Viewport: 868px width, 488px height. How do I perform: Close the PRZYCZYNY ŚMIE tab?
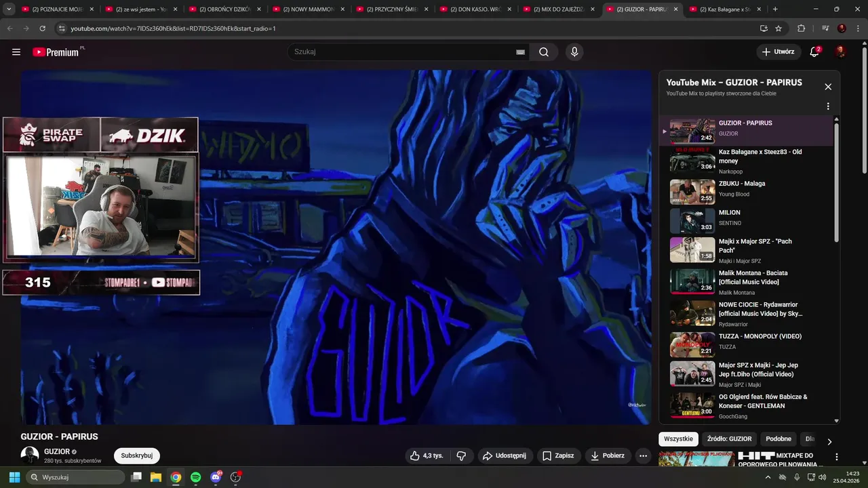426,9
